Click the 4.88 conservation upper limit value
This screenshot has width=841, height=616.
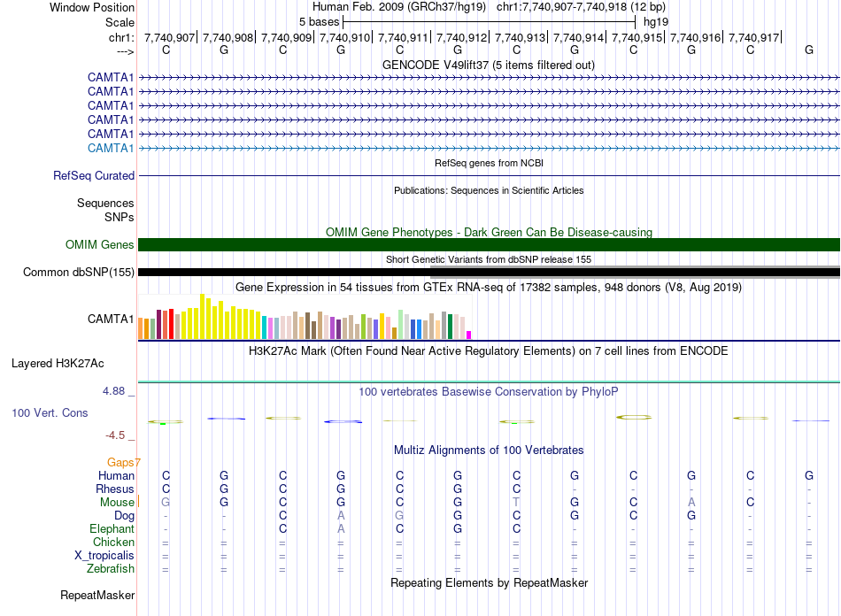(113, 391)
